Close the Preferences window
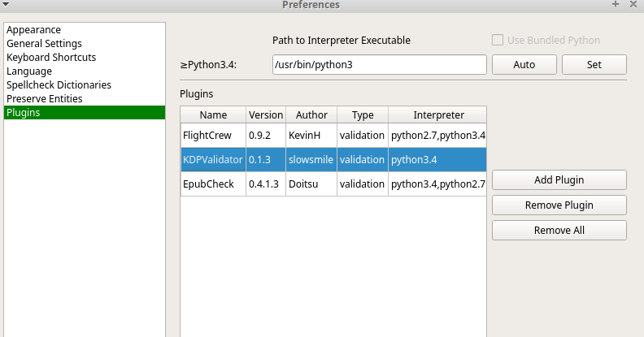 pos(633,5)
